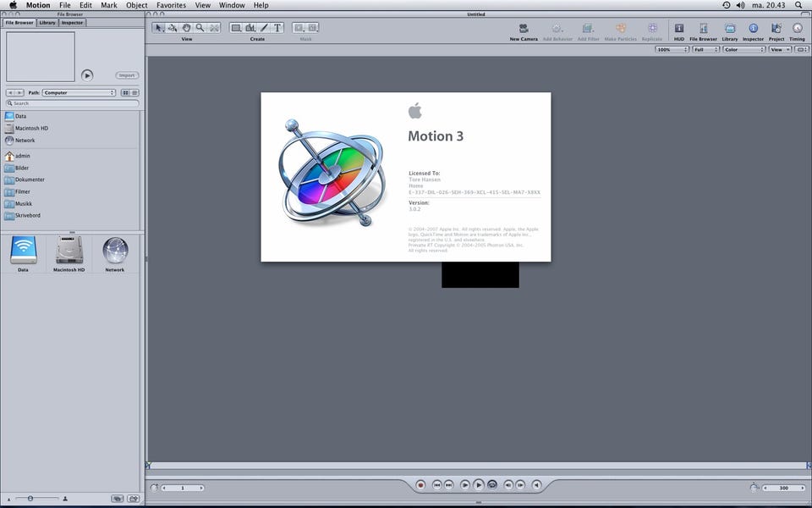Open the Project pane icon
The height and width of the screenshot is (508, 812).
pyautogui.click(x=776, y=29)
